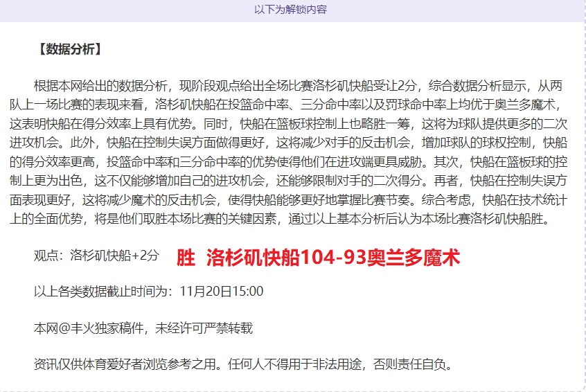Click the '以下为解锁内容' banner text

pyautogui.click(x=290, y=10)
